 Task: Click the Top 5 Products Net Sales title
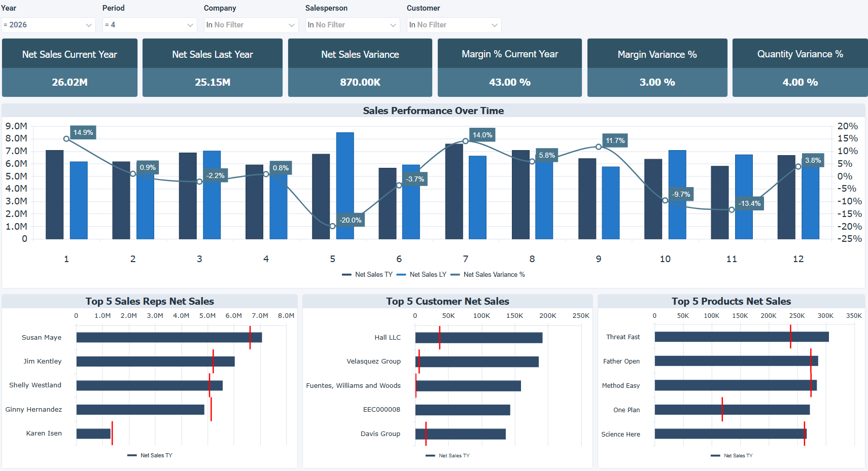(732, 301)
